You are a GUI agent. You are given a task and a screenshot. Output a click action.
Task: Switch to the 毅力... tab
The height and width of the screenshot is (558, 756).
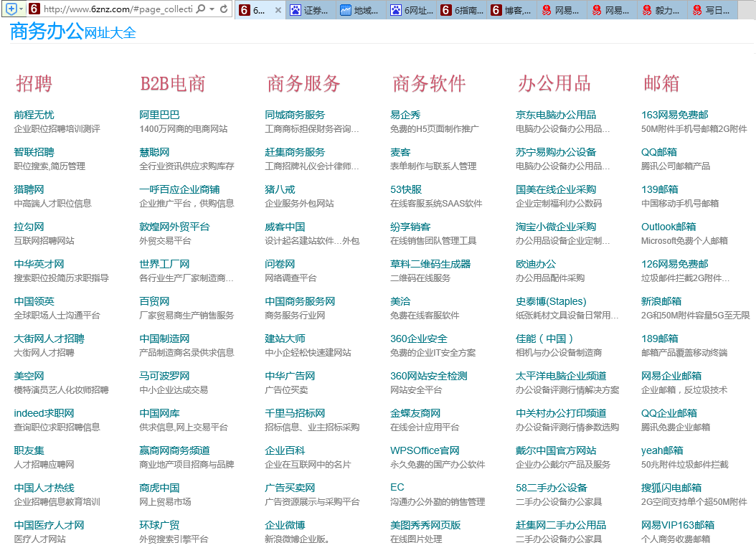662,10
